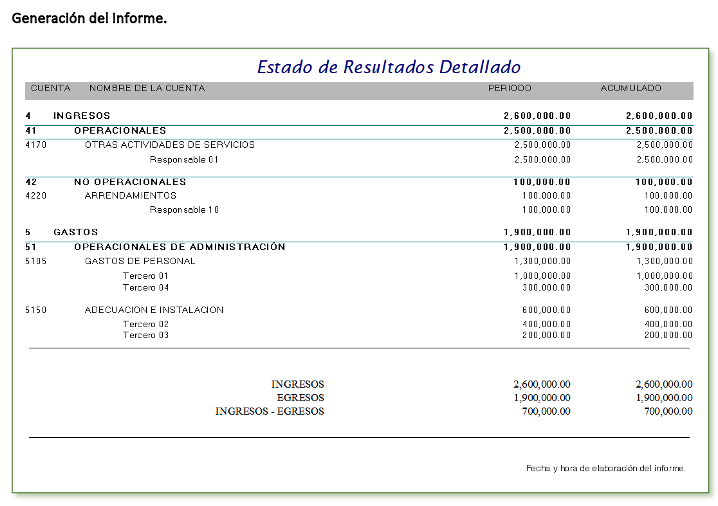Select Periodo value of account 41 row

537,131
